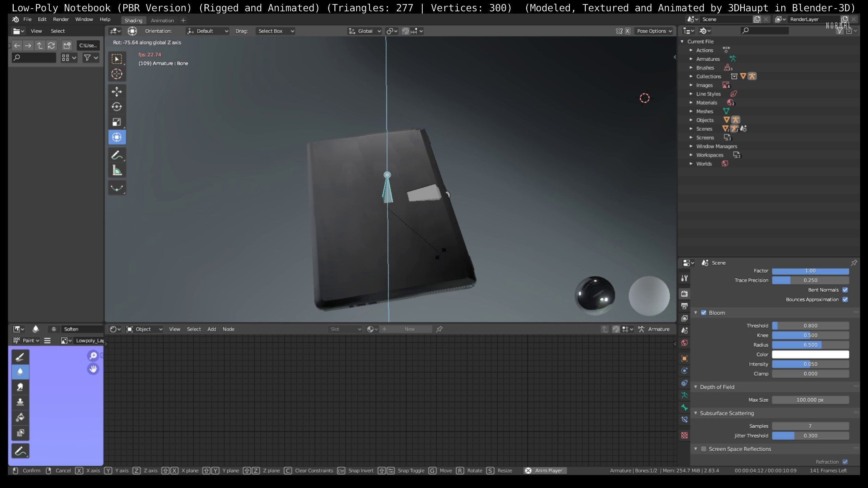Open the Render menu
Screen dimensions: 868x488
point(61,19)
